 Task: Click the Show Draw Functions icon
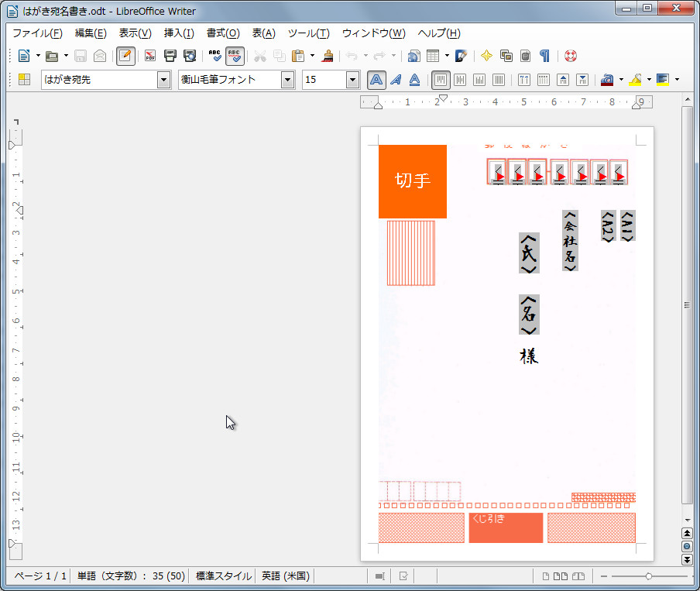pyautogui.click(x=461, y=56)
